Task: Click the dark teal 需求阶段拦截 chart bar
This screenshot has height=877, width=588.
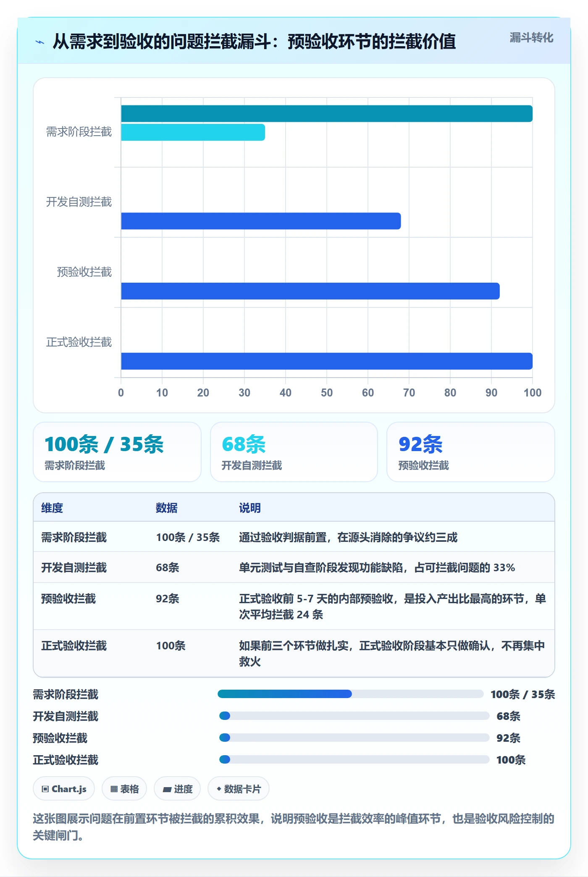Action: pyautogui.click(x=327, y=113)
